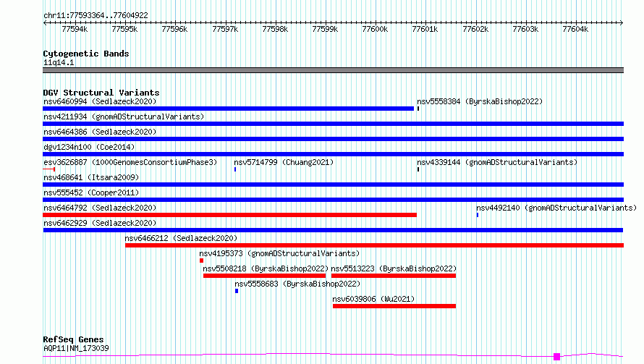Open nsv6464386 (Sedlazeck2020) variant
This screenshot has width=644, height=364.
pyautogui.click(x=100, y=132)
